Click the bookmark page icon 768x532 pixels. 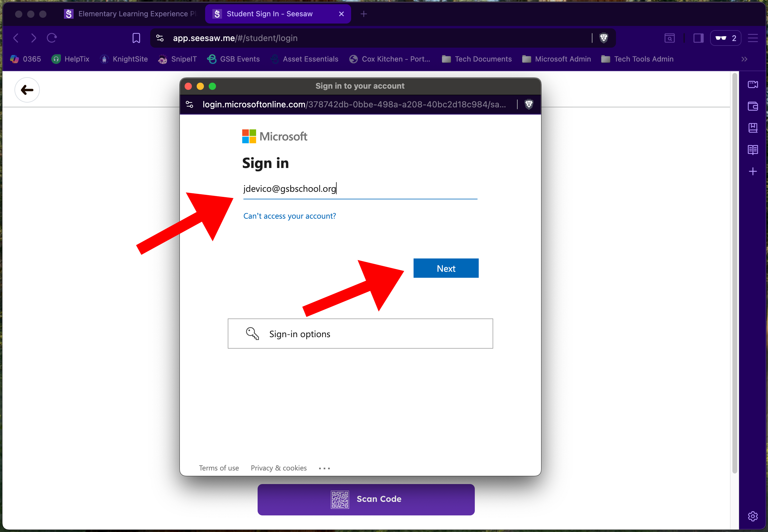136,38
